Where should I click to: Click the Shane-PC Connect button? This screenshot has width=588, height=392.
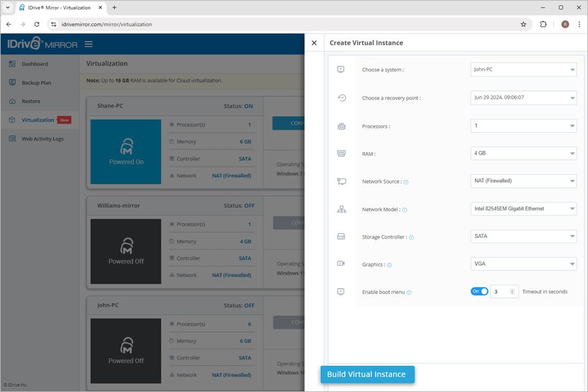(288, 123)
